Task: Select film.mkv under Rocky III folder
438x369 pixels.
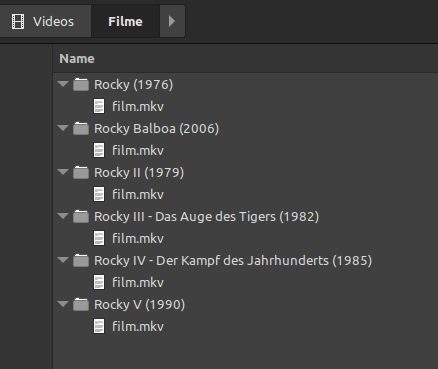Action: click(x=138, y=239)
